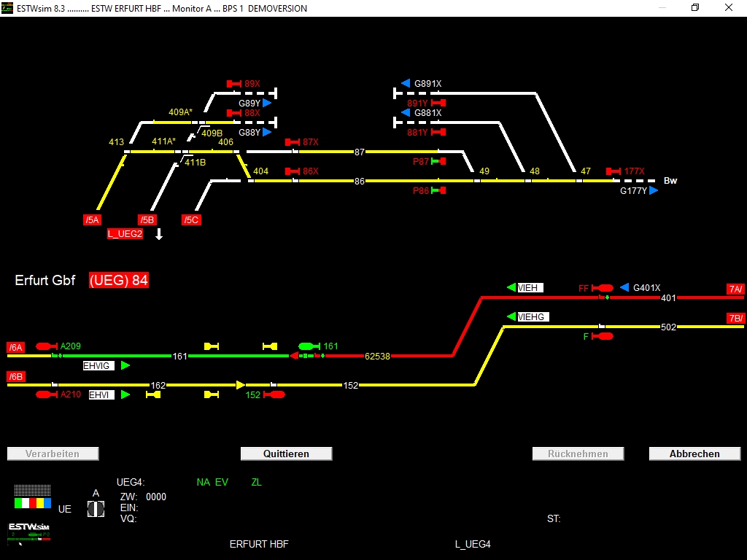Toggle the green NA status indicator
The width and height of the screenshot is (747, 560).
(x=204, y=482)
